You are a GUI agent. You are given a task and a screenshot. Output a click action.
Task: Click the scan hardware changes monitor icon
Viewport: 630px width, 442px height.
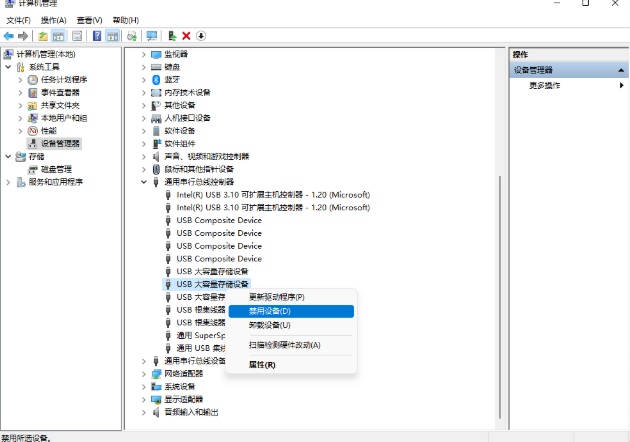pos(152,35)
